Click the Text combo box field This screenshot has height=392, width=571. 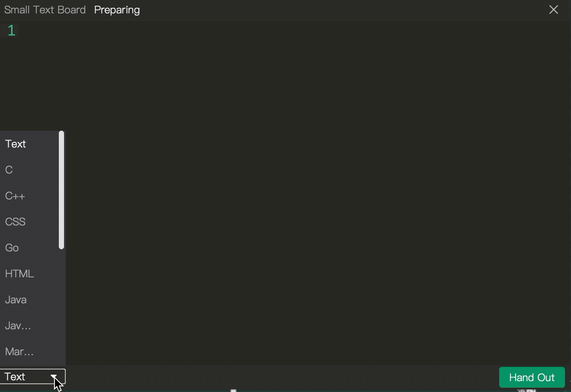(32, 377)
